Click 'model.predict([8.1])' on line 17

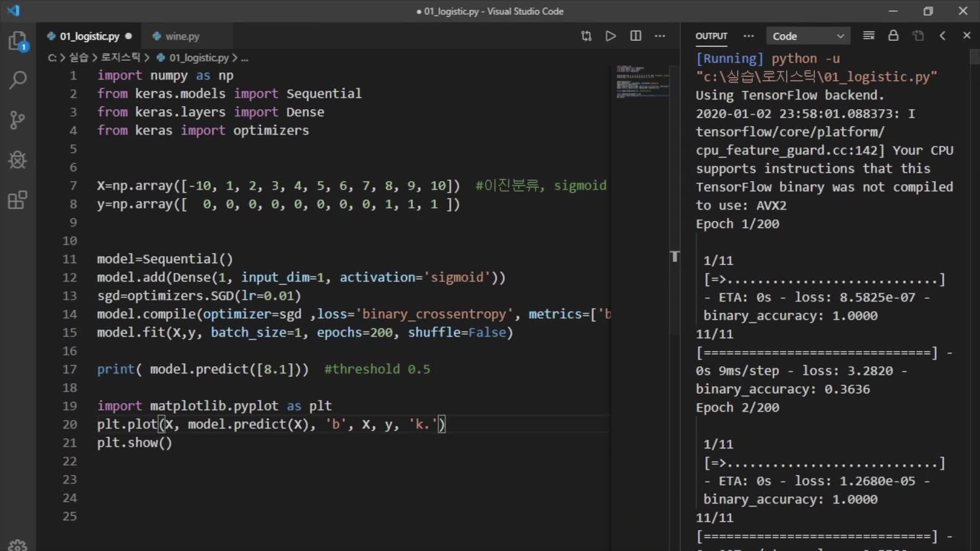click(226, 369)
